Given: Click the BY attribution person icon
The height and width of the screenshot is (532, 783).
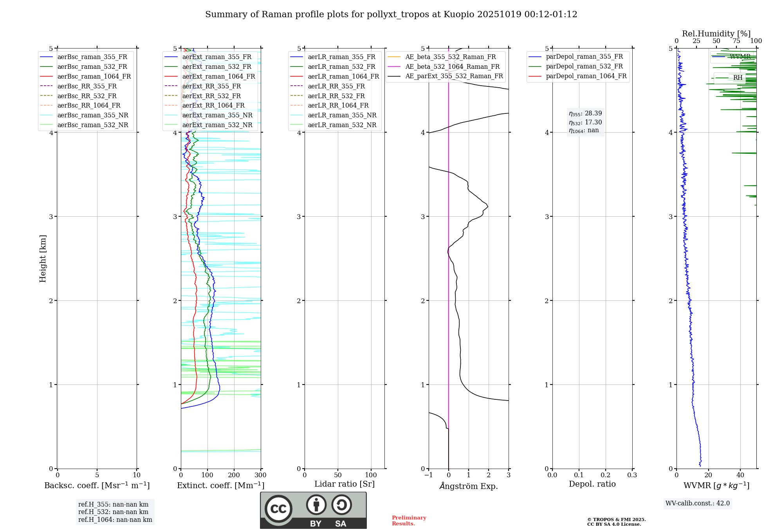Looking at the screenshot, I should click(316, 505).
